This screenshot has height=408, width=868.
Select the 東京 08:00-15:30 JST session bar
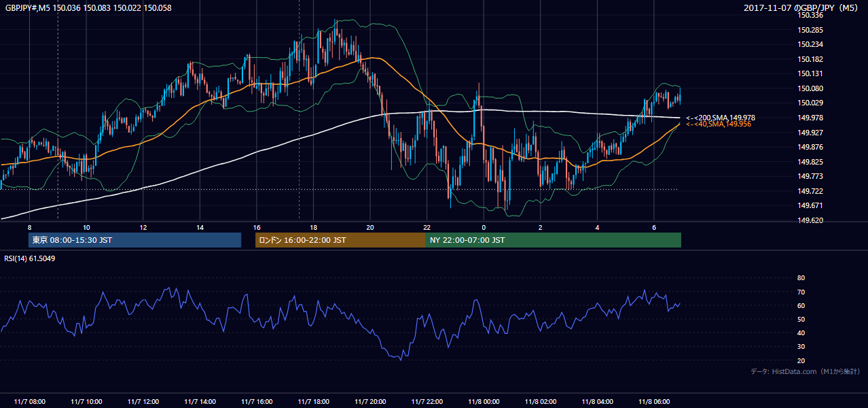pos(134,240)
